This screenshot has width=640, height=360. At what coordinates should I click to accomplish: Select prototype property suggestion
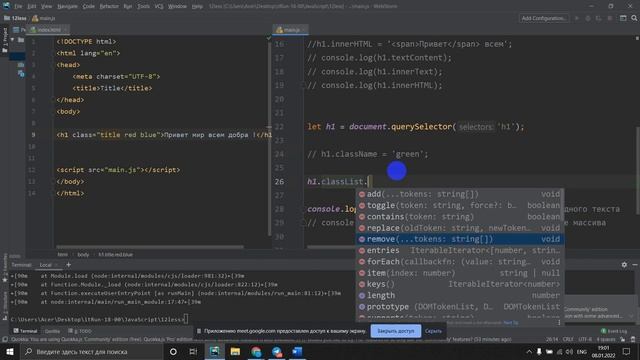point(460,307)
